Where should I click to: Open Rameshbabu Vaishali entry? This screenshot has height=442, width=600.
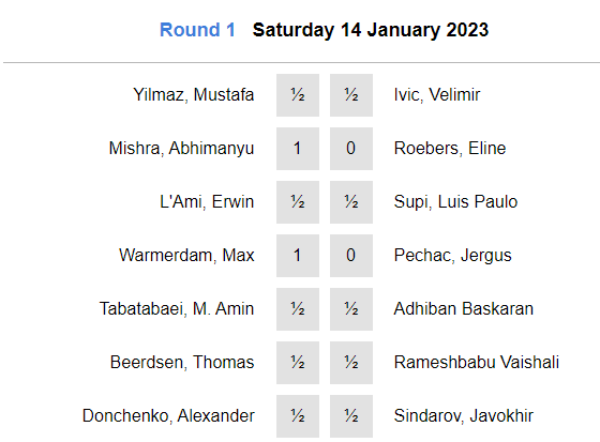(476, 362)
